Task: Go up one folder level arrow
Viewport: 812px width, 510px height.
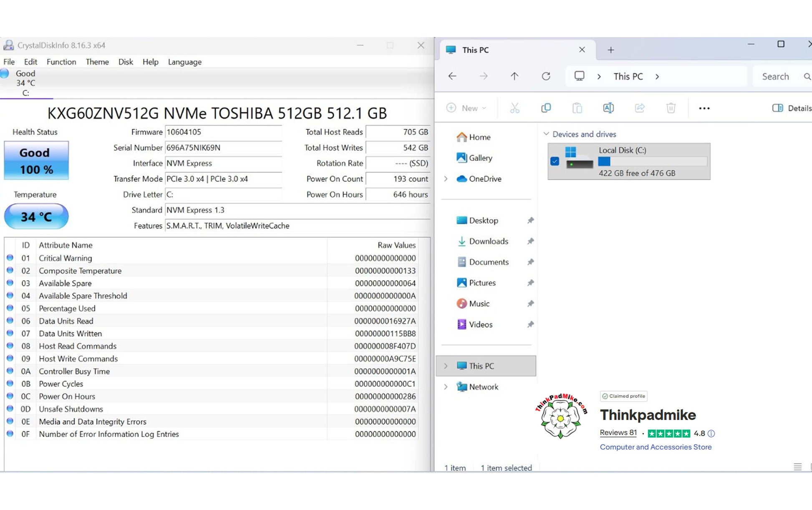Action: [x=514, y=76]
